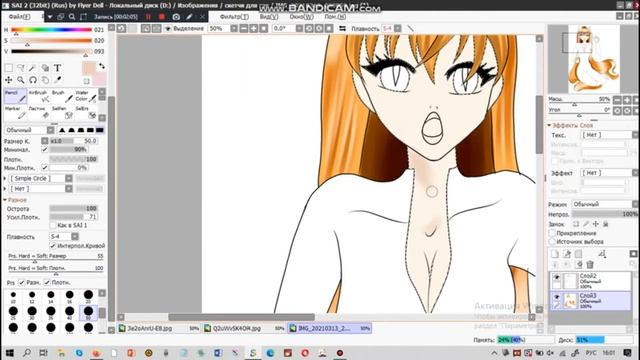
Task: Enable the Как в SAI 1 checkbox
Action: click(53, 225)
